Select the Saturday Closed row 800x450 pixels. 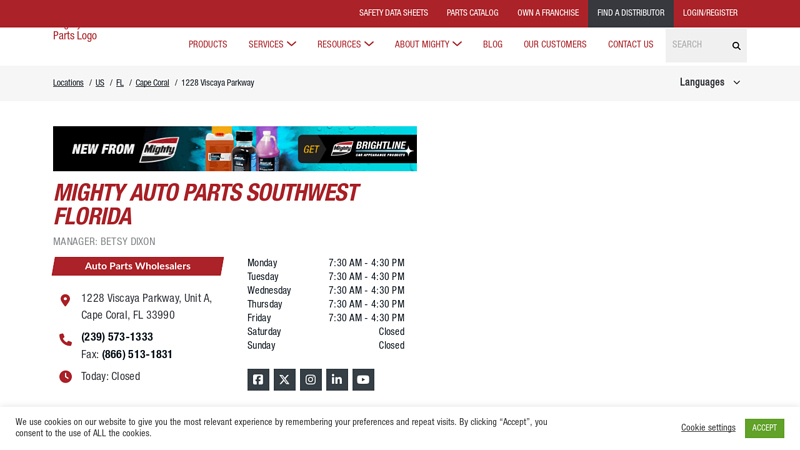click(x=326, y=332)
